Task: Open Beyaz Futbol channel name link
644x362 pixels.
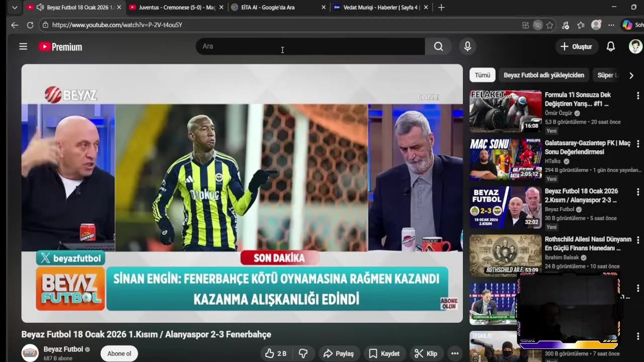Action: (x=63, y=349)
